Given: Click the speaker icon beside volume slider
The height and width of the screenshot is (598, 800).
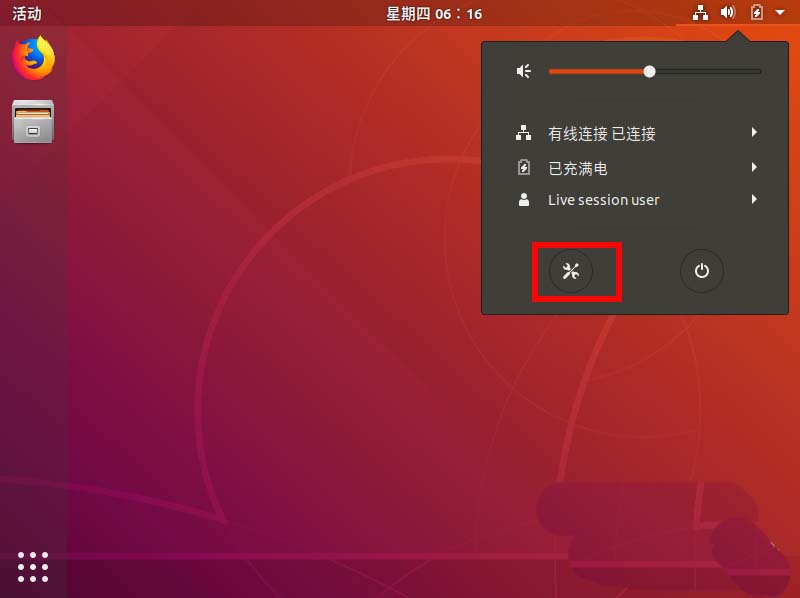Looking at the screenshot, I should (523, 71).
